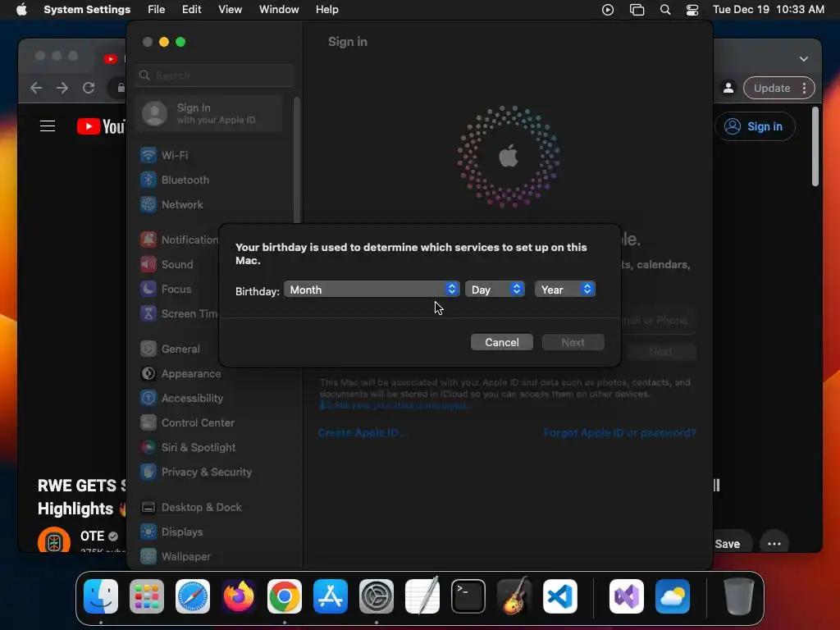
Task: Open Control Center from menu bar
Action: [692, 10]
